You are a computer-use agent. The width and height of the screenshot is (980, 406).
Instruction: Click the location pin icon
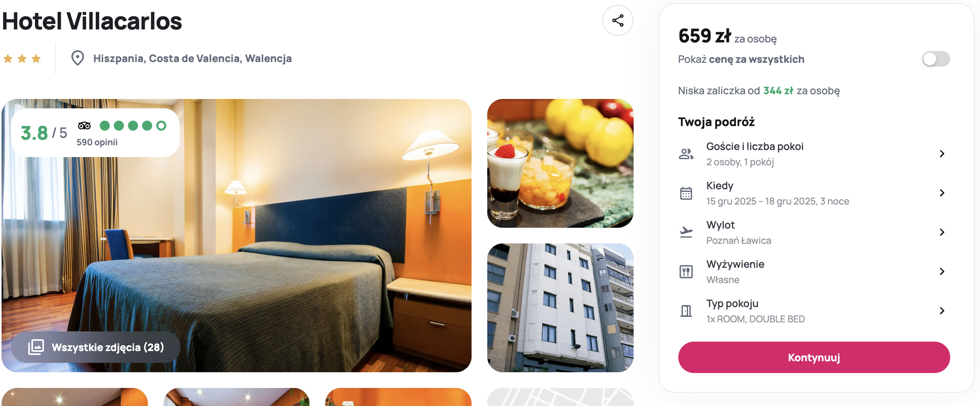coord(78,58)
